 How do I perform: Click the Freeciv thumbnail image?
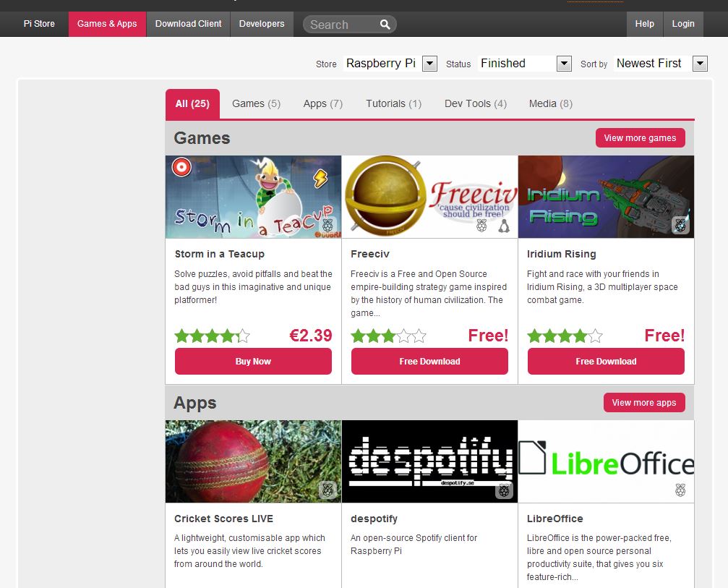tap(430, 197)
